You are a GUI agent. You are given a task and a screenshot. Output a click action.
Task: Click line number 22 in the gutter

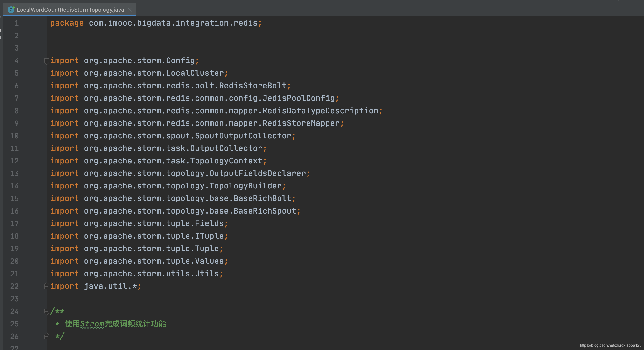click(x=14, y=286)
